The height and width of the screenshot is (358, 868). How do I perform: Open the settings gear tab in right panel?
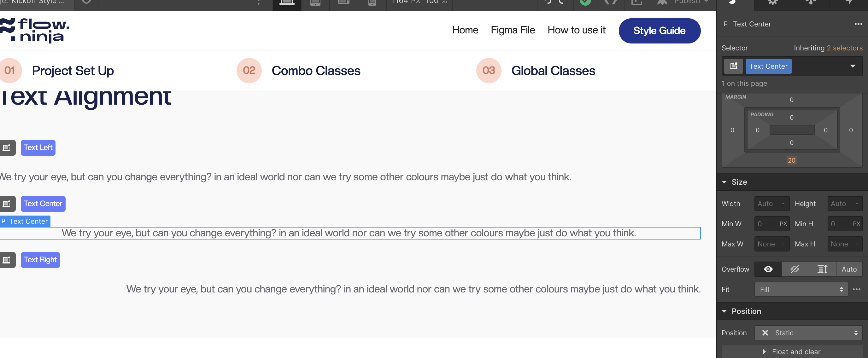(772, 3)
